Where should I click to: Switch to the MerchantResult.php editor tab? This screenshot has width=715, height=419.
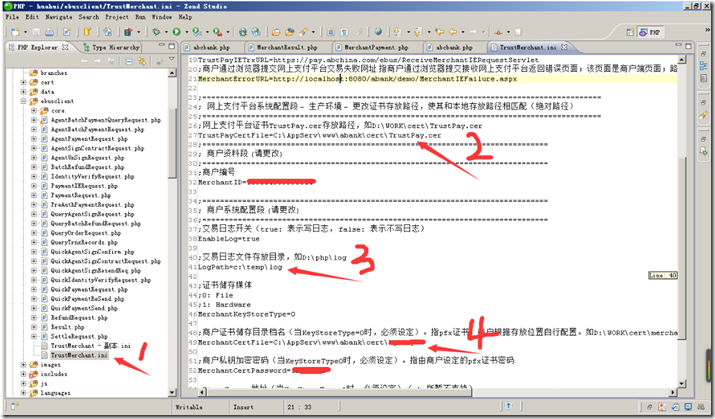point(286,47)
